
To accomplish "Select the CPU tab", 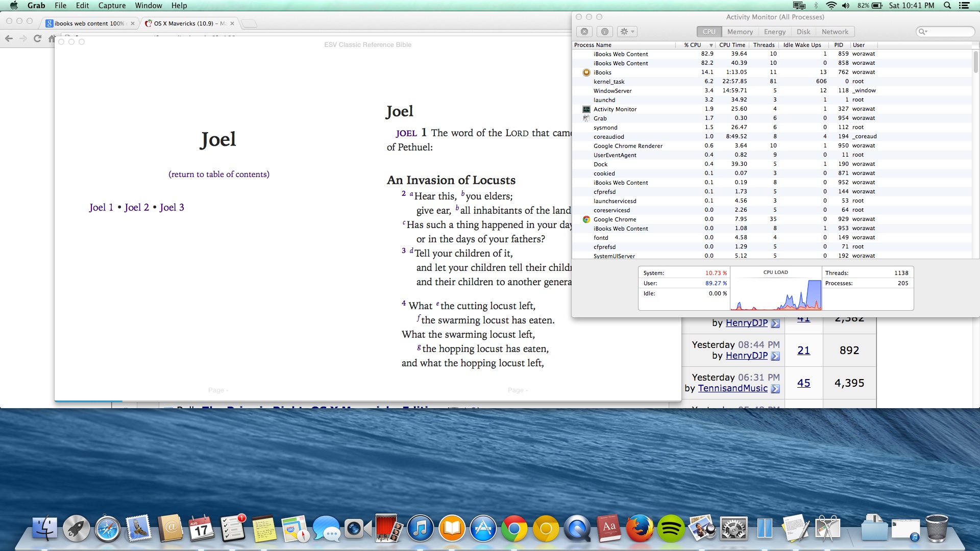I will point(709,32).
